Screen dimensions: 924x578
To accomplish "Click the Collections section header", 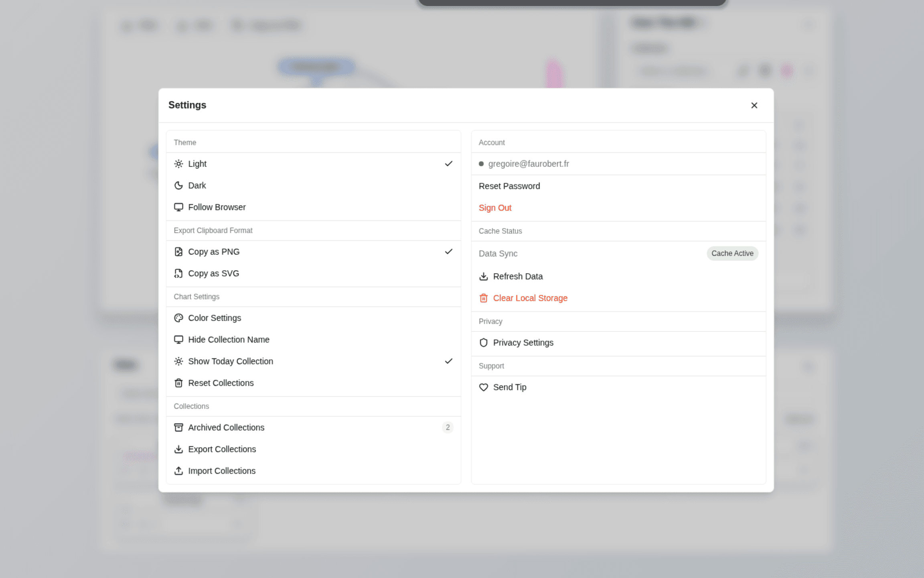I will (191, 406).
